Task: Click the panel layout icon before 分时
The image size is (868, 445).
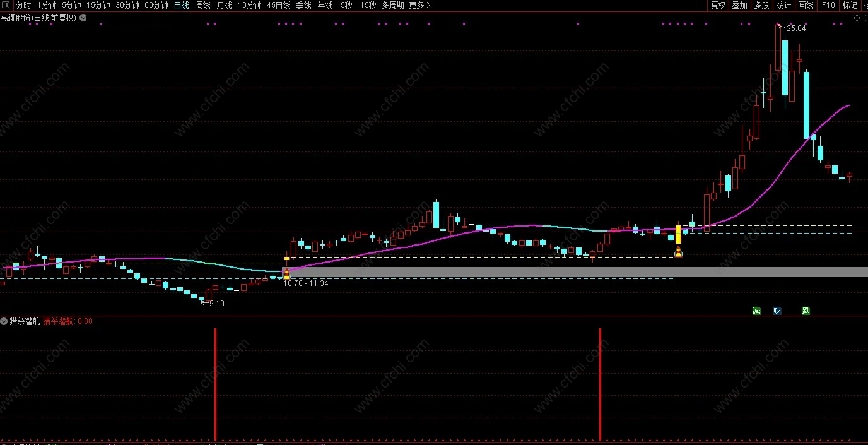Action: [6, 5]
